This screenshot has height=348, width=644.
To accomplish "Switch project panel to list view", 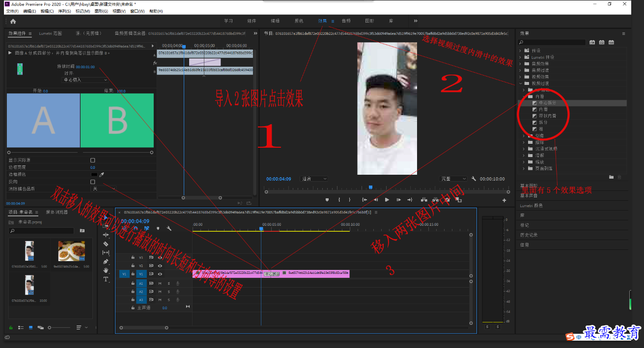I will tap(21, 327).
